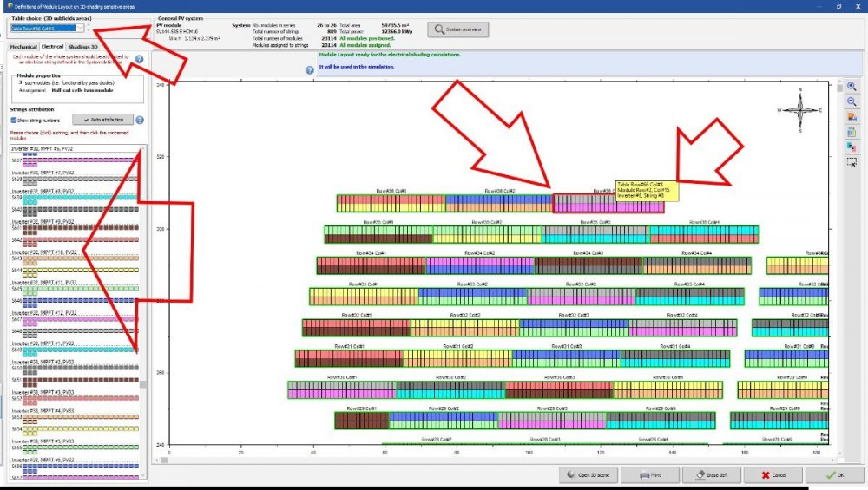The width and height of the screenshot is (868, 490).
Task: Toggle the Show string numbers checkbox
Action: coord(13,120)
